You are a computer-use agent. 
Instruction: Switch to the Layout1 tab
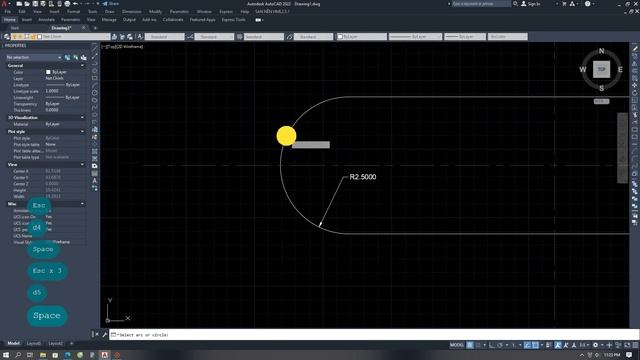click(x=33, y=343)
